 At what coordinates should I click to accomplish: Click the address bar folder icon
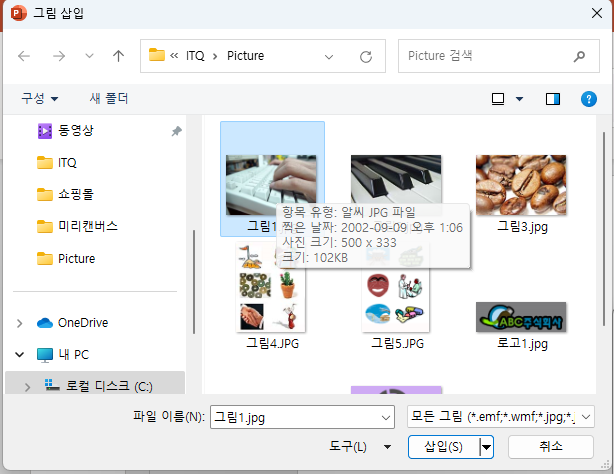coord(157,55)
